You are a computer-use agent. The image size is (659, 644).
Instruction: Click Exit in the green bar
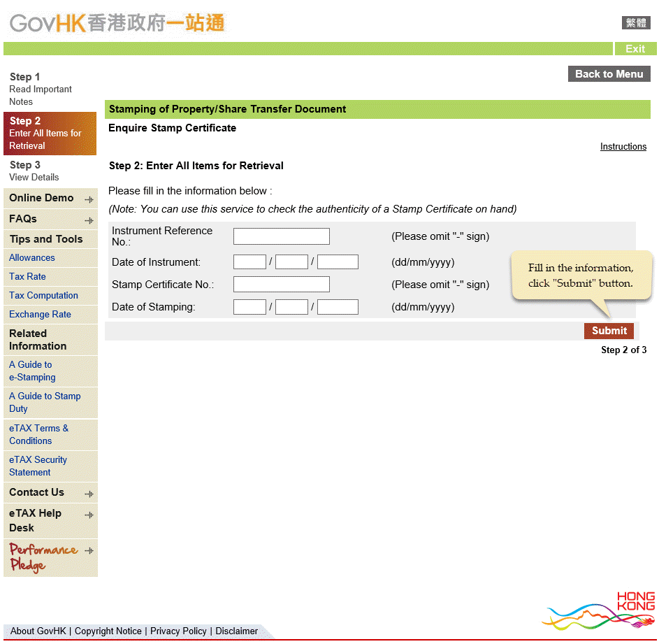635,49
